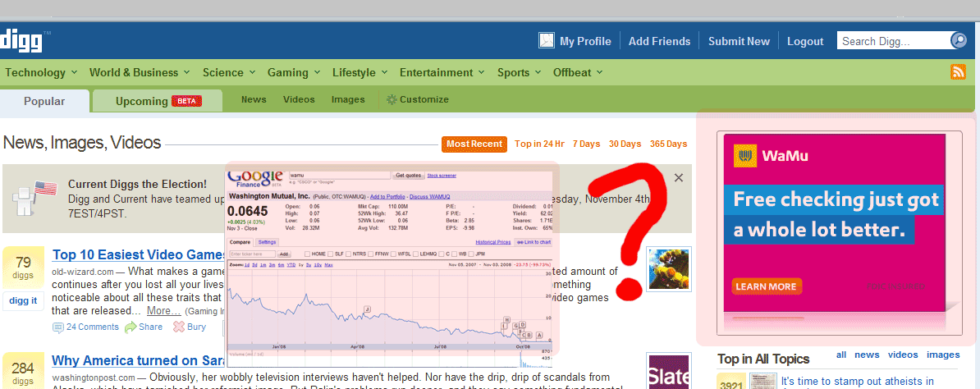Click the search magnifier button
Screen dimensions: 980x389
coord(959,41)
